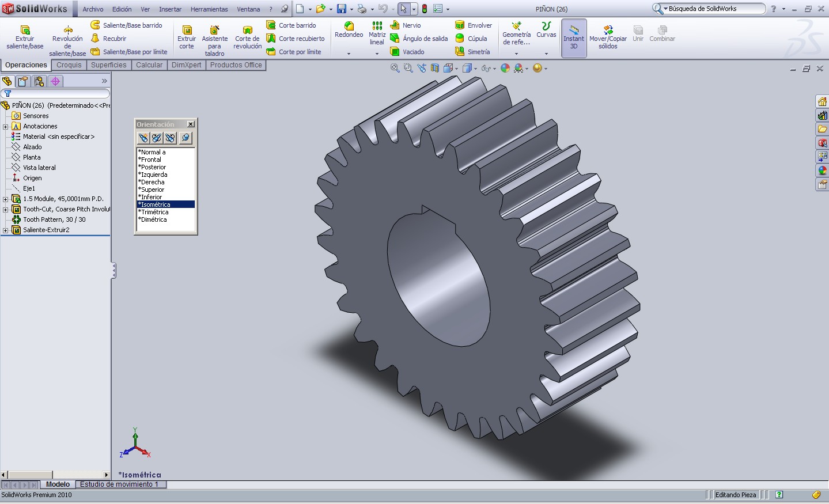Expand the Saliente-Extruir2 feature node
This screenshot has width=829, height=504.
(x=6, y=230)
